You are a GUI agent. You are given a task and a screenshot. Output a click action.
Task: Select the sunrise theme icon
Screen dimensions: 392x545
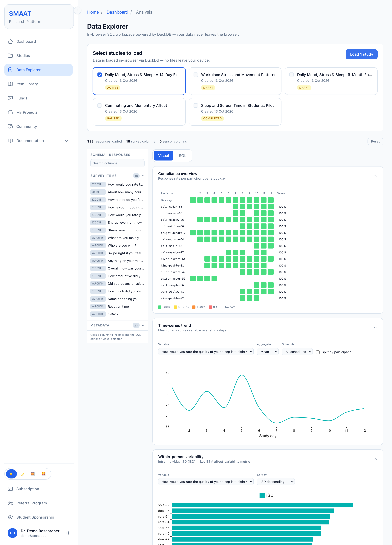coord(33,474)
